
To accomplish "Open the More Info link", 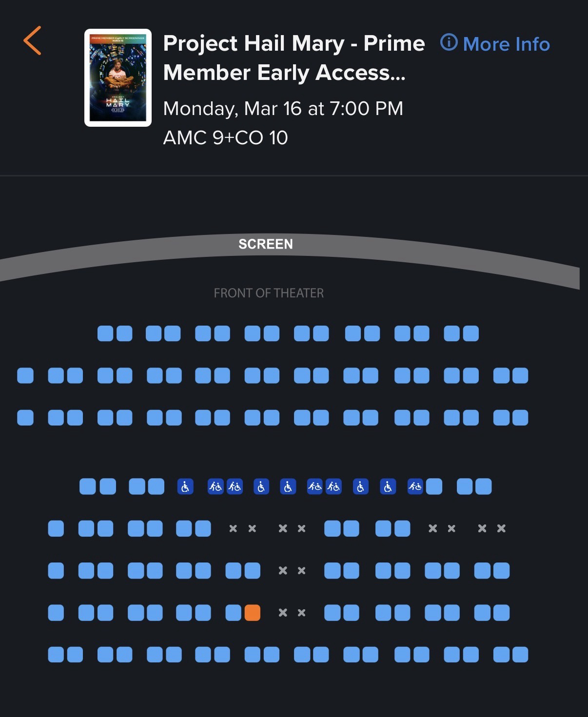I will [506, 44].
